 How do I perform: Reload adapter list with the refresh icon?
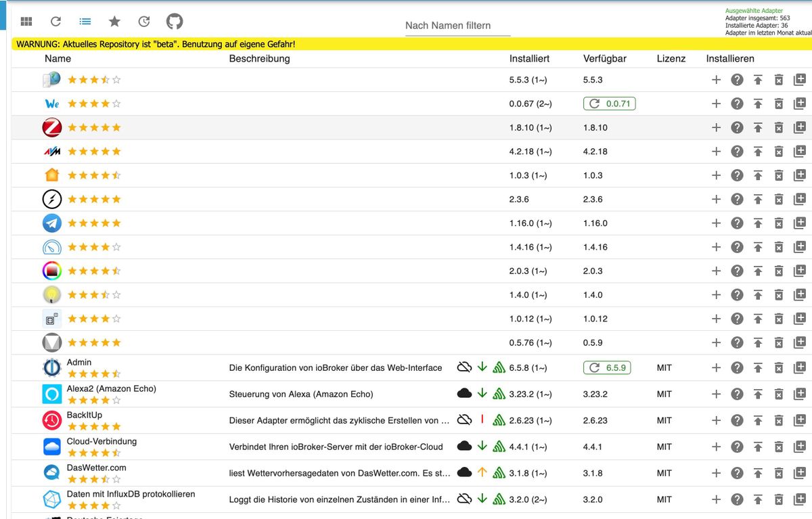point(56,22)
